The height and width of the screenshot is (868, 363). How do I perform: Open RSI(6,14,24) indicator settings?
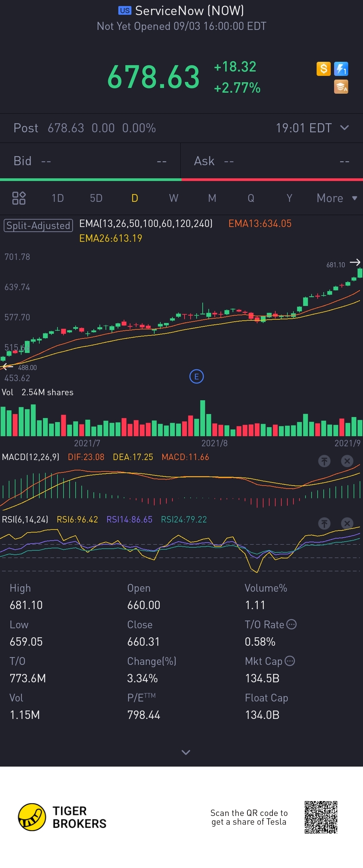[25, 519]
